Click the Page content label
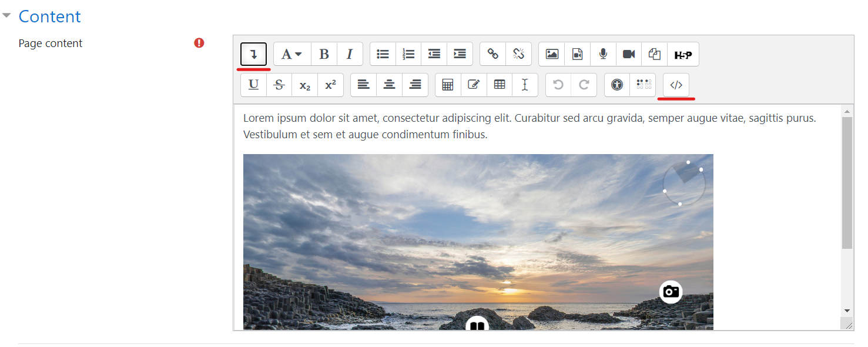The image size is (868, 347). click(51, 44)
